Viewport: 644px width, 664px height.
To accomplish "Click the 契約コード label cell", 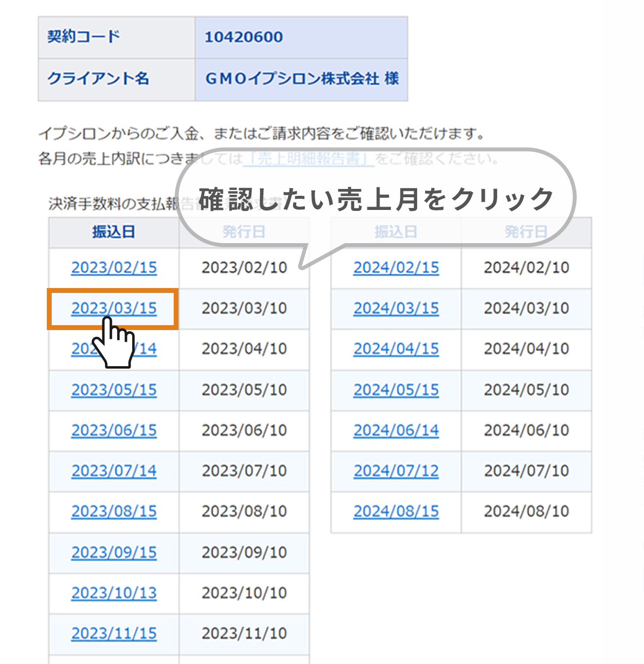I will pos(117,38).
